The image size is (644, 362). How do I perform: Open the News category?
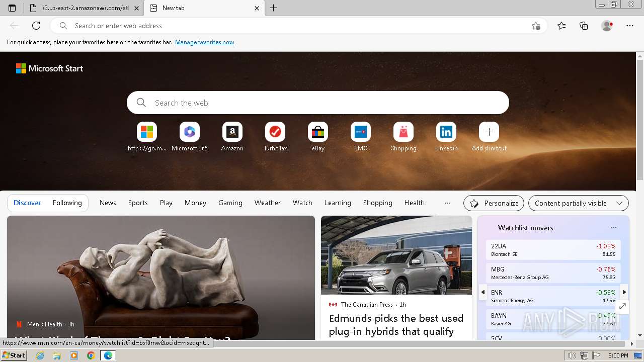108,203
